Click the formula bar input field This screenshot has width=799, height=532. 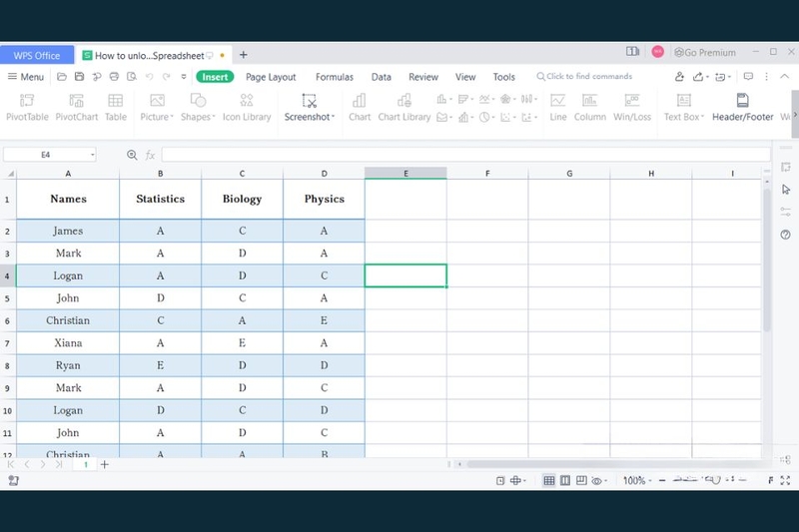(465, 155)
